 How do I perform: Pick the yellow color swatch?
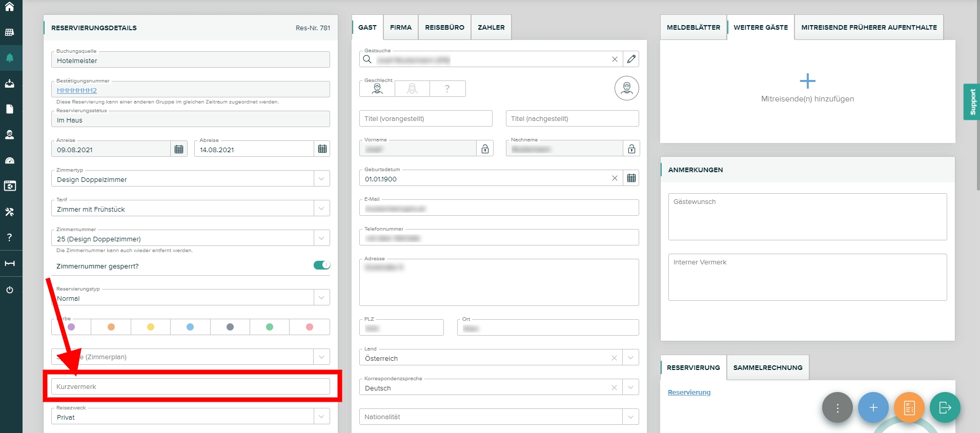pyautogui.click(x=151, y=327)
